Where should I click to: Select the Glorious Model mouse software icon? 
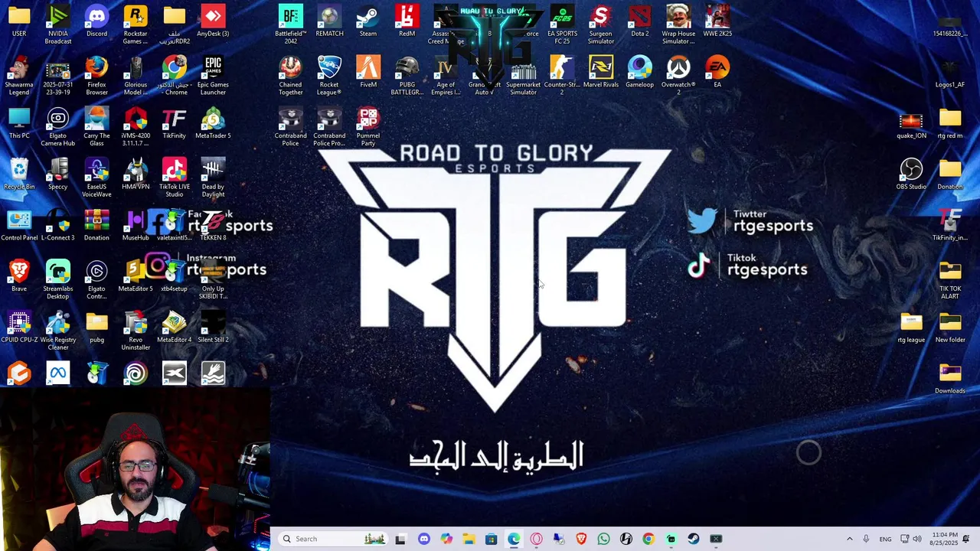tap(136, 75)
